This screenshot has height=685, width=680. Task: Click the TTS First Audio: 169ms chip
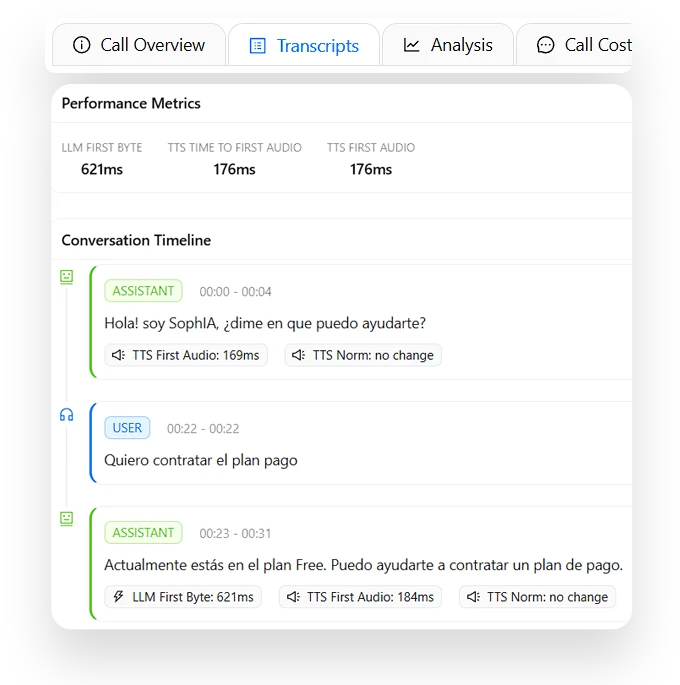pyautogui.click(x=186, y=355)
